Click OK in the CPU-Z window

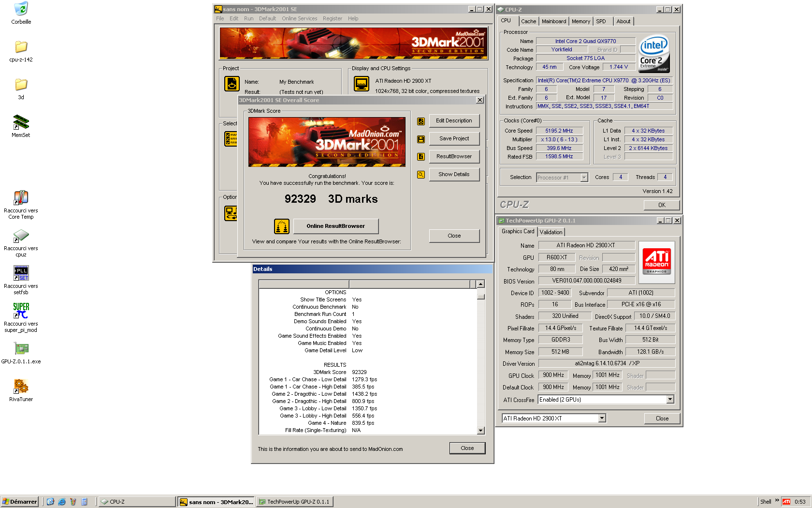(x=662, y=205)
